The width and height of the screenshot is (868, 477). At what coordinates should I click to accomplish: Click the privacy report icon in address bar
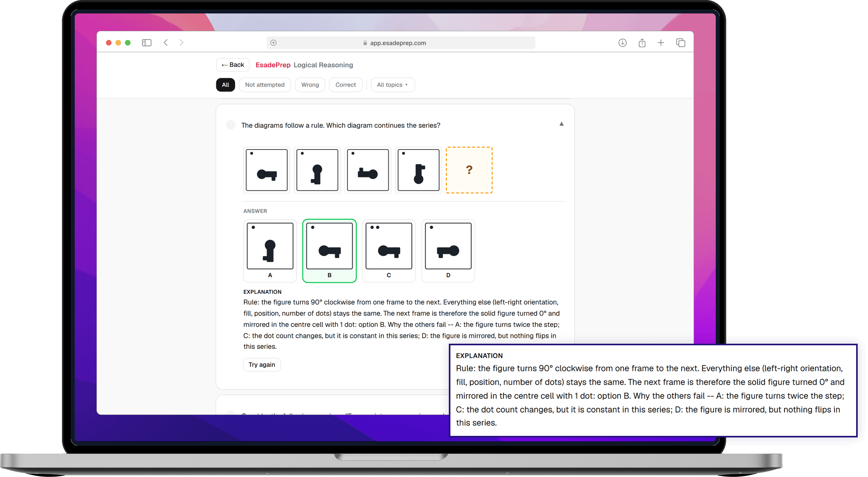point(273,43)
